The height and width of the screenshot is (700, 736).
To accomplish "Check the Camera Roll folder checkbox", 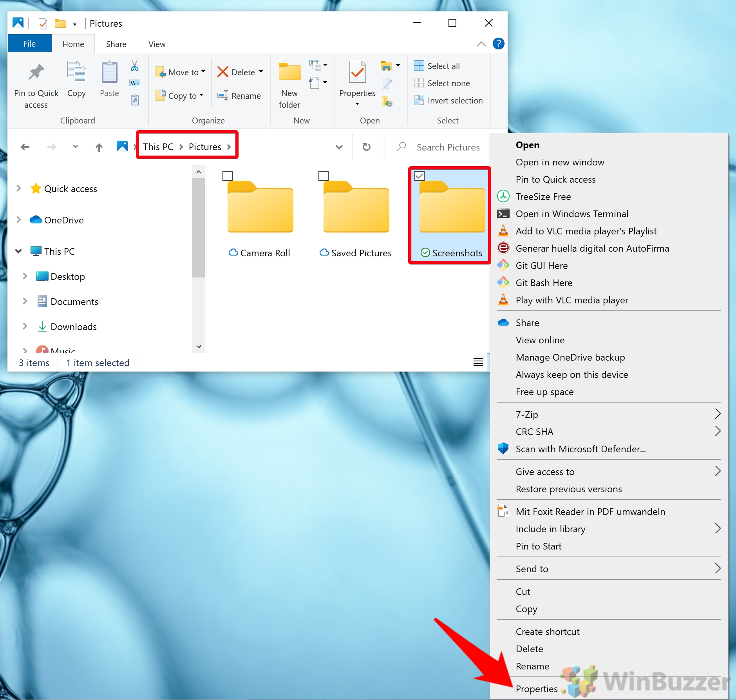I will (228, 176).
